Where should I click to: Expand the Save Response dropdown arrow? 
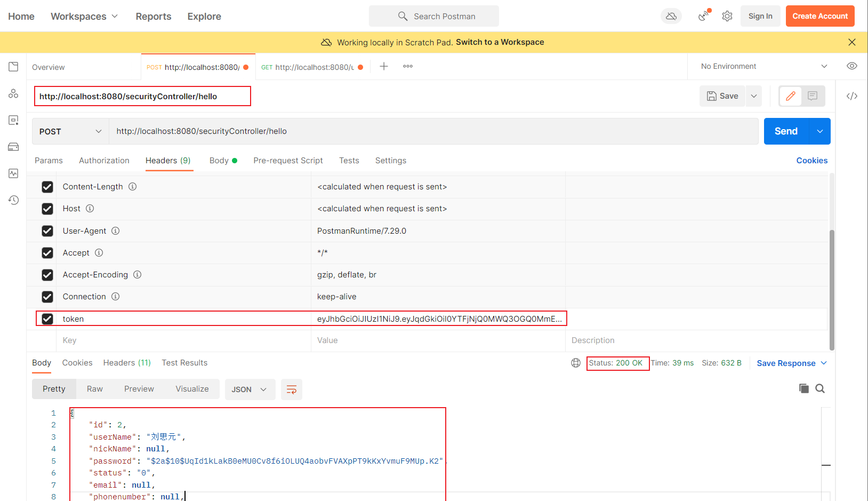(x=824, y=363)
